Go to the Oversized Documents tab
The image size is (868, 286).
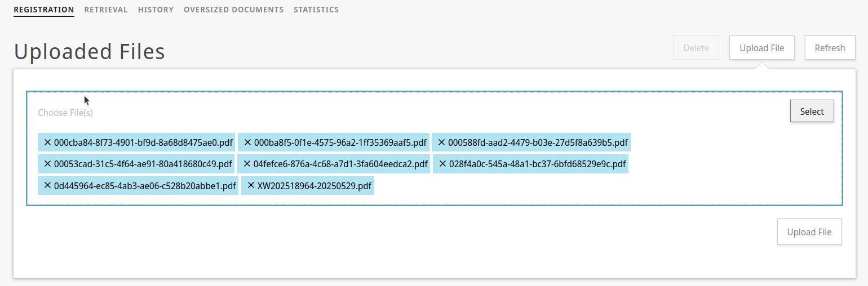click(x=233, y=10)
